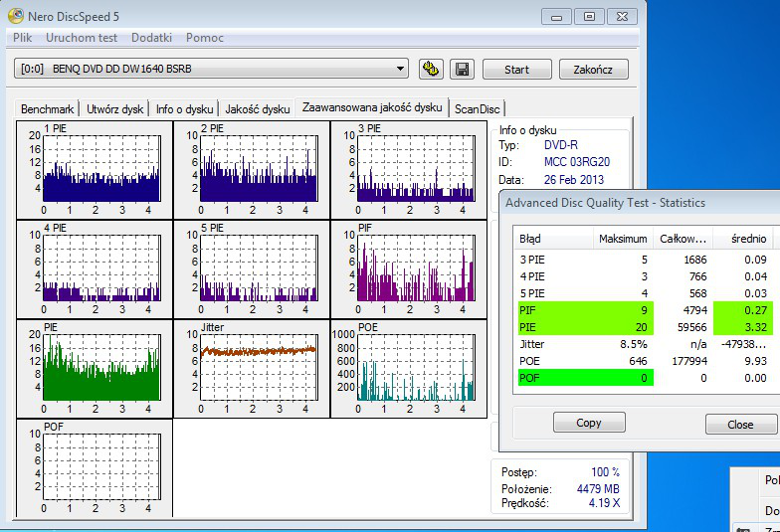
Task: Open the Dodatki menu
Action: [x=151, y=38]
